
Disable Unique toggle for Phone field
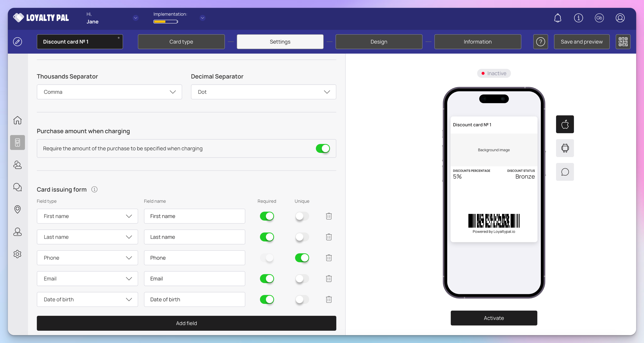302,258
